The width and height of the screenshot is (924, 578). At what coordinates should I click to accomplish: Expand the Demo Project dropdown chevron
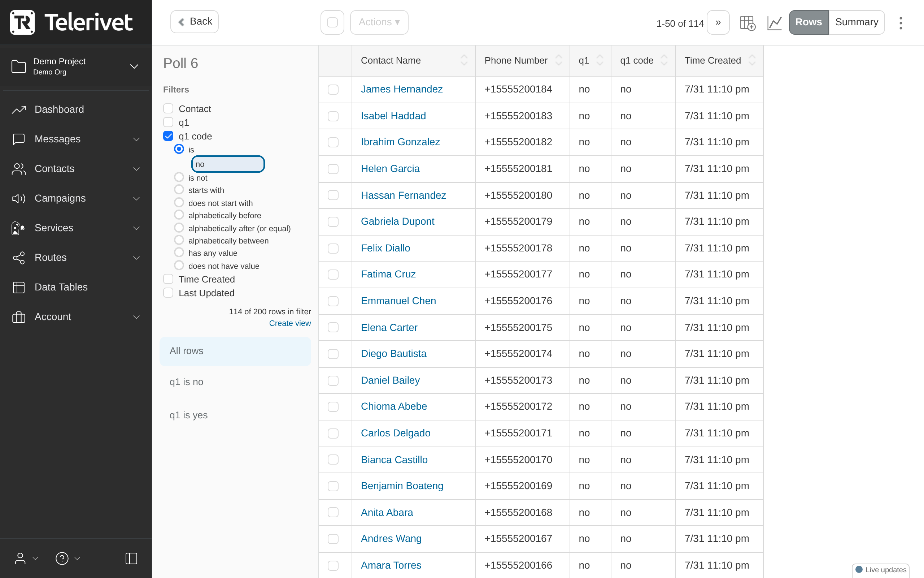point(134,66)
